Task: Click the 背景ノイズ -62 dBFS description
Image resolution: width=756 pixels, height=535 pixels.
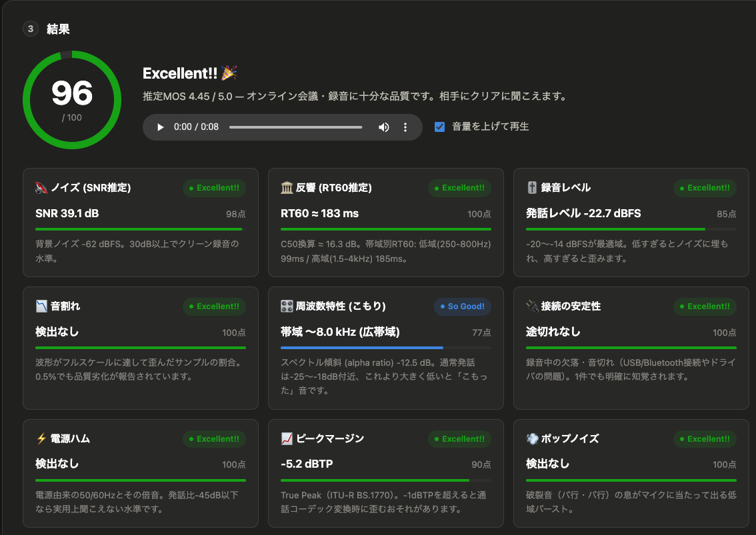Action: pyautogui.click(x=137, y=251)
